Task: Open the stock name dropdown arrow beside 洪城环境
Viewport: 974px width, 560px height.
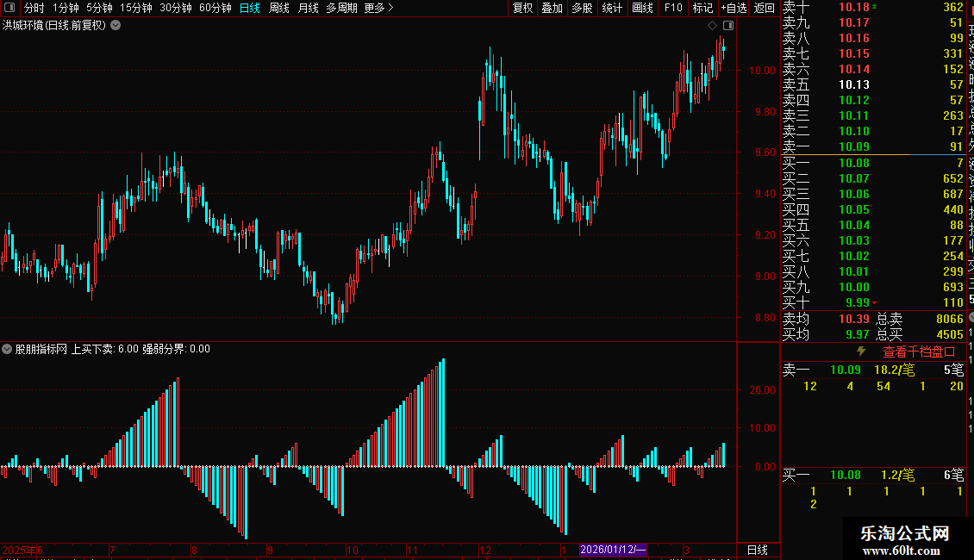Action: tap(116, 26)
